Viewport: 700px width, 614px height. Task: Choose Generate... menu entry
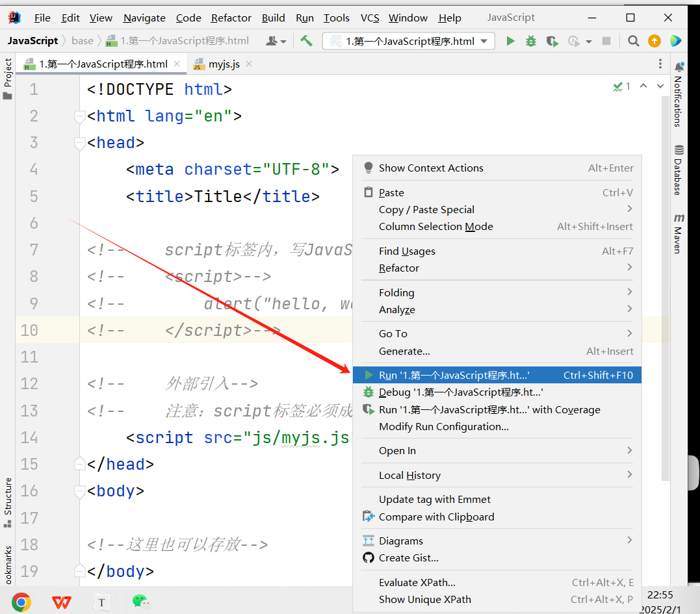pos(497,351)
